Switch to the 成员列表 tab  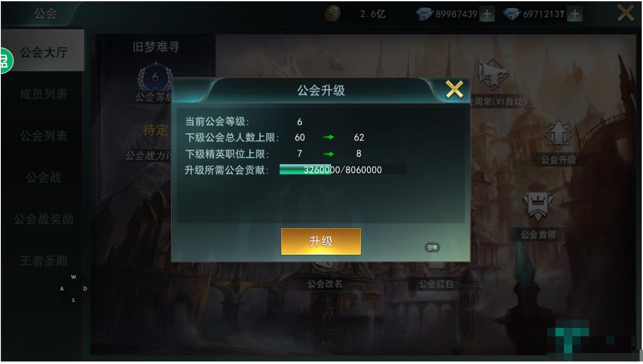point(43,94)
